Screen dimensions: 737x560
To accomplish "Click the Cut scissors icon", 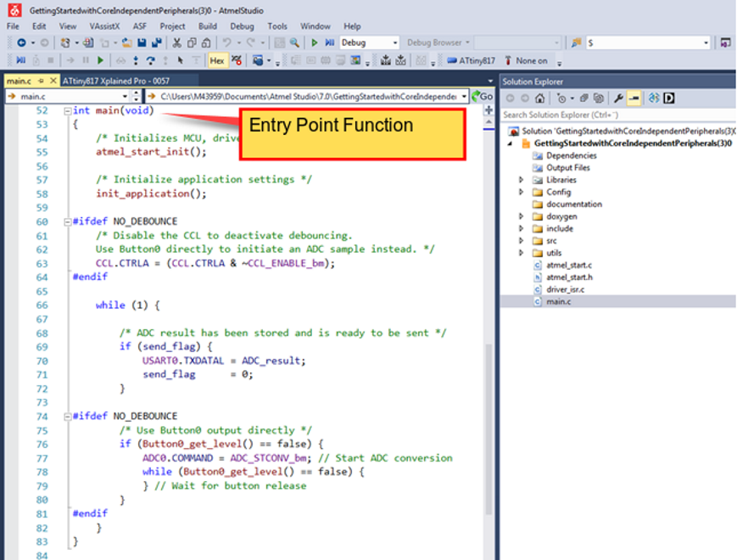I will point(176,42).
